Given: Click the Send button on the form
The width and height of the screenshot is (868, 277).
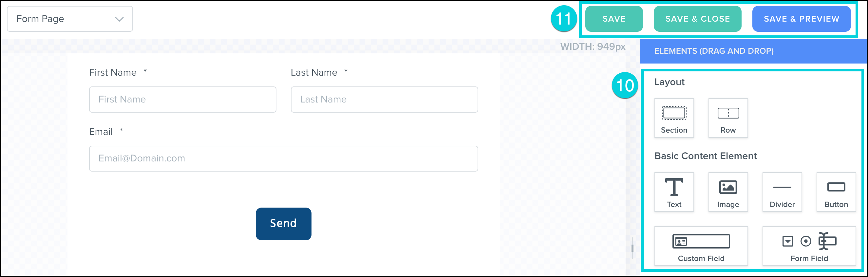Looking at the screenshot, I should [283, 224].
